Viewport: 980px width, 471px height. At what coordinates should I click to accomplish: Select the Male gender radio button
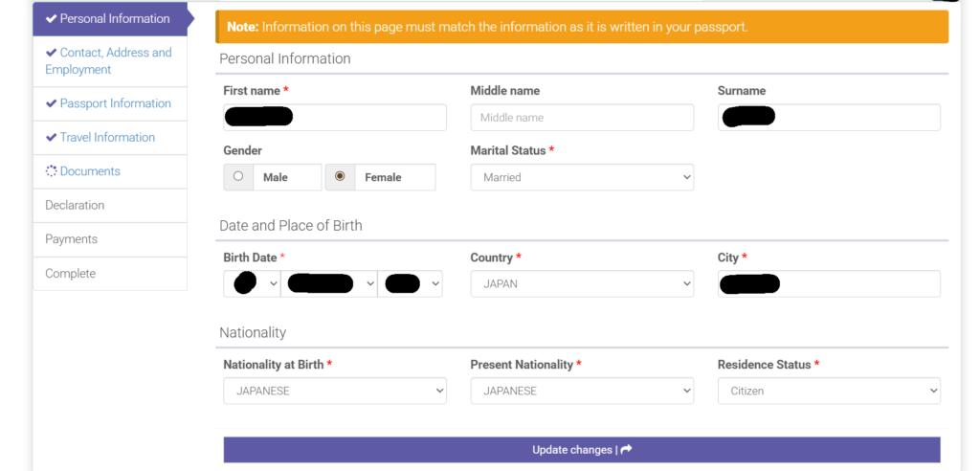(238, 177)
